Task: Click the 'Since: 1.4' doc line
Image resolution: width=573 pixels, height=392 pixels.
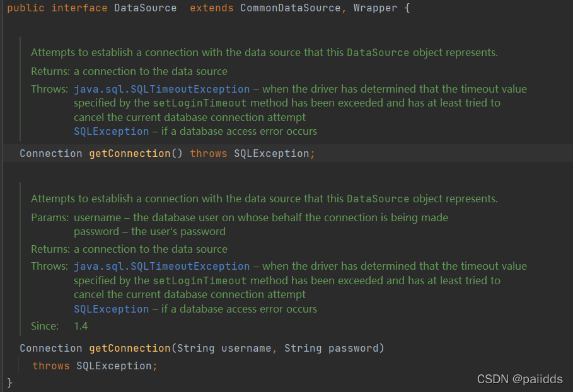Action: (59, 326)
